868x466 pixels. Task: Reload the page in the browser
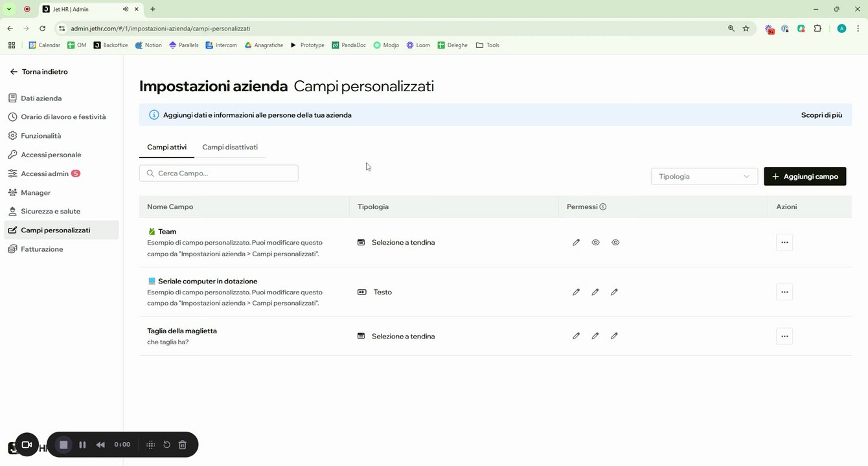[43, 28]
